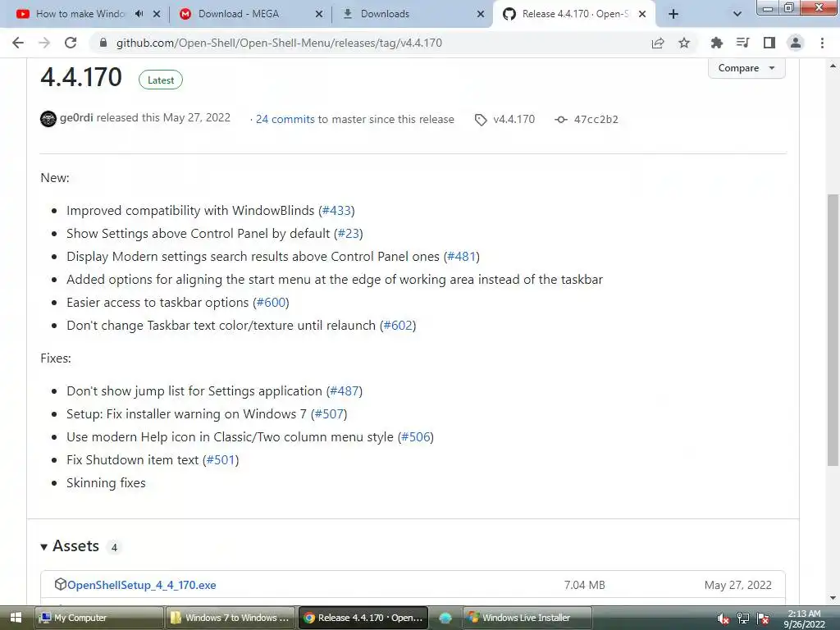Bookmark this page with star icon
Image resolution: width=840 pixels, height=630 pixels.
coord(684,43)
